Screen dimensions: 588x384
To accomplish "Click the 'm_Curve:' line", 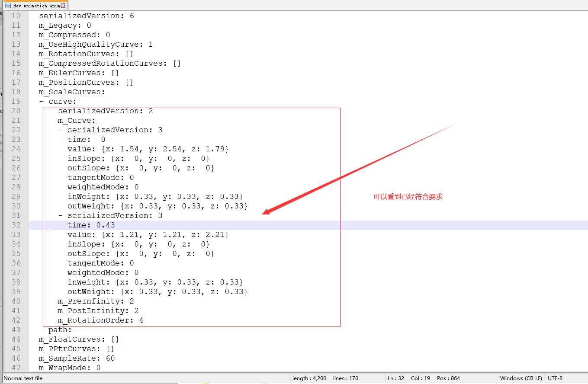I will 77,120.
